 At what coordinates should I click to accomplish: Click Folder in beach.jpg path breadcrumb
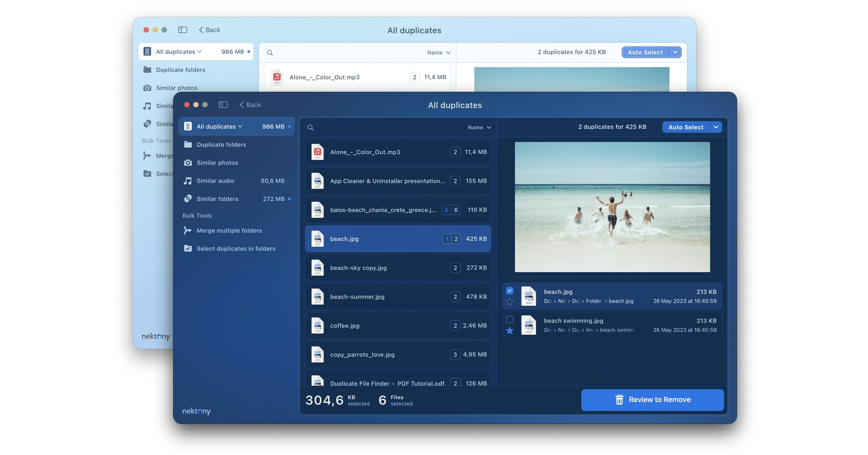pyautogui.click(x=593, y=301)
